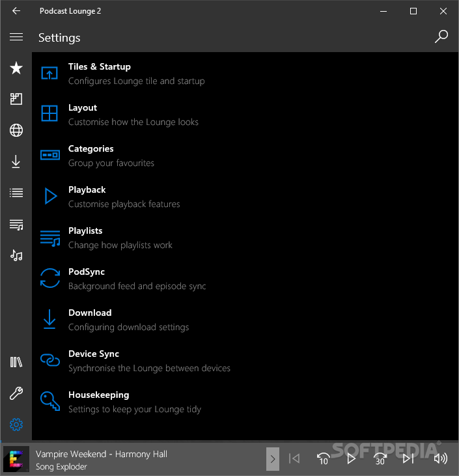Click 'Customise playback features' description
The width and height of the screenshot is (459, 476).
pos(124,204)
